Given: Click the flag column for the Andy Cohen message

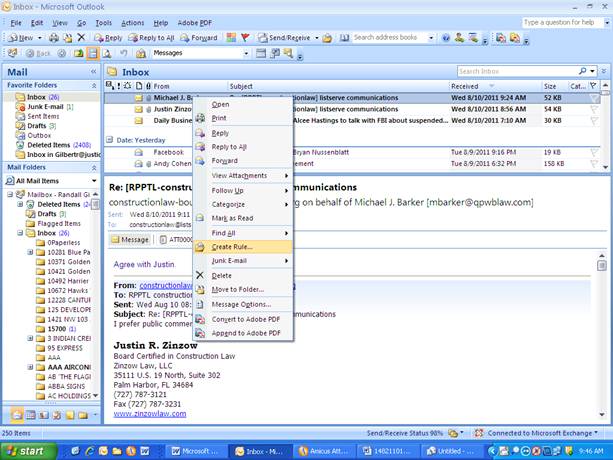Looking at the screenshot, I should tap(594, 163).
